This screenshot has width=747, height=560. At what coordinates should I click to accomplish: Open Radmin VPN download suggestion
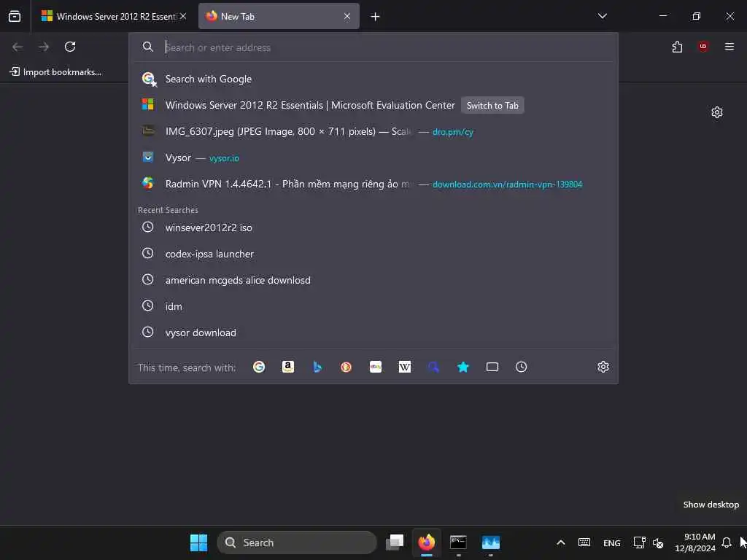[x=373, y=184]
